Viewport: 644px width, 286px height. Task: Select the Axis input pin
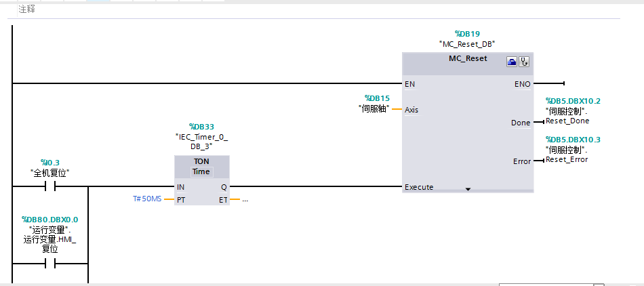coord(411,110)
